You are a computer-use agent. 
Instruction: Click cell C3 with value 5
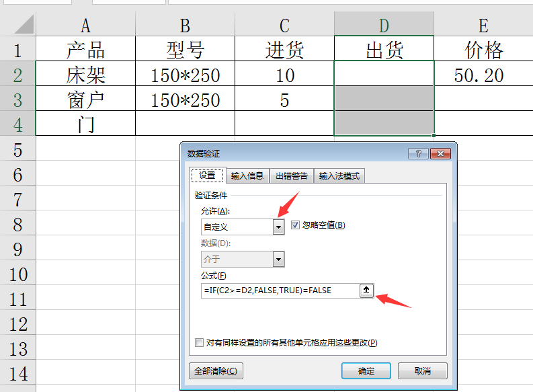(x=284, y=98)
